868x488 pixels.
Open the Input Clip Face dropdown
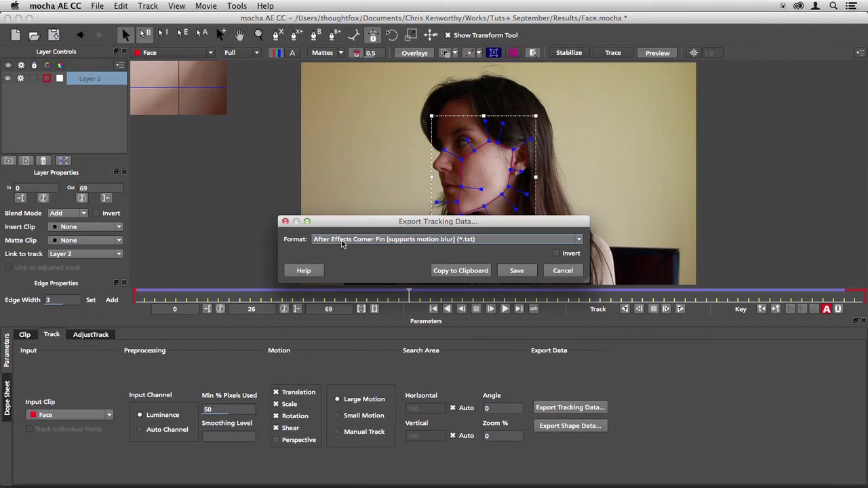click(x=70, y=415)
